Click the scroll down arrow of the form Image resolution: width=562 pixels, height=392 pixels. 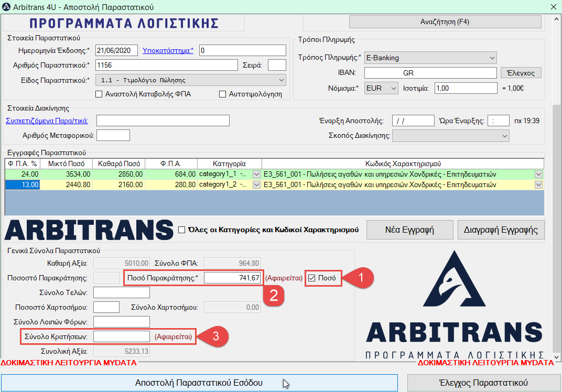click(556, 357)
